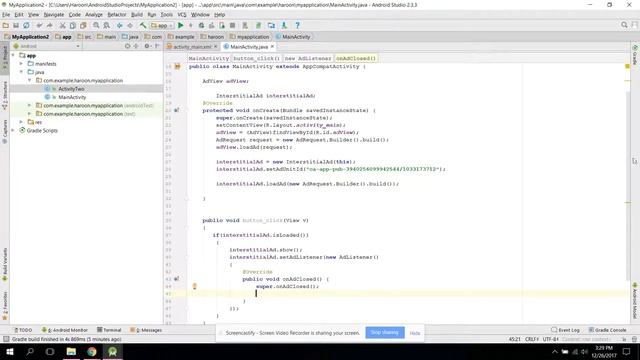The image size is (640, 360).
Task: Click the Navigate Forward arrow icon
Action: pyautogui.click(x=130, y=25)
